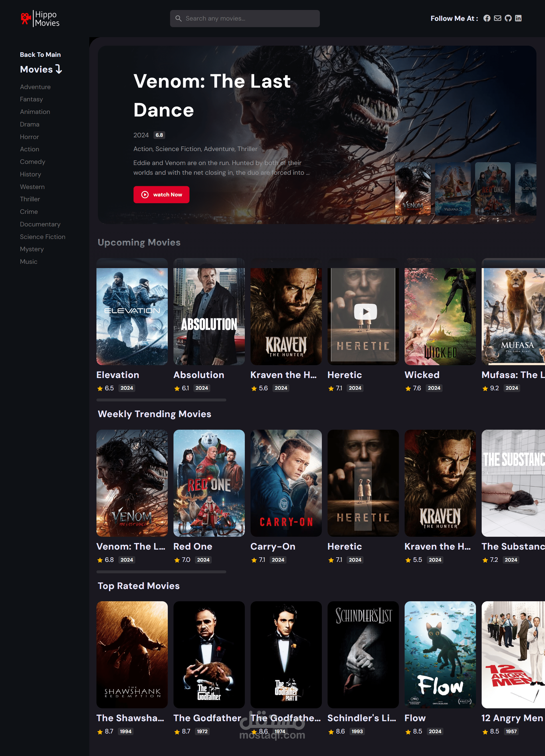The height and width of the screenshot is (756, 545).
Task: Open the 12 Angry Men poster
Action: [513, 655]
